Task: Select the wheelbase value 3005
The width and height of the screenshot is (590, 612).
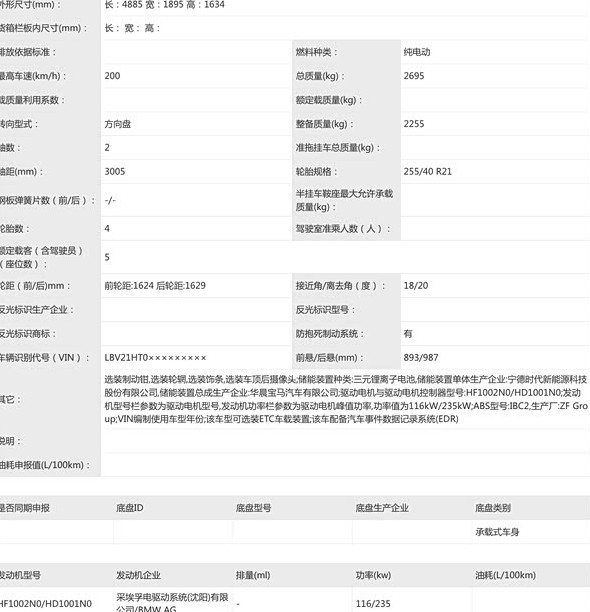Action: point(115,171)
